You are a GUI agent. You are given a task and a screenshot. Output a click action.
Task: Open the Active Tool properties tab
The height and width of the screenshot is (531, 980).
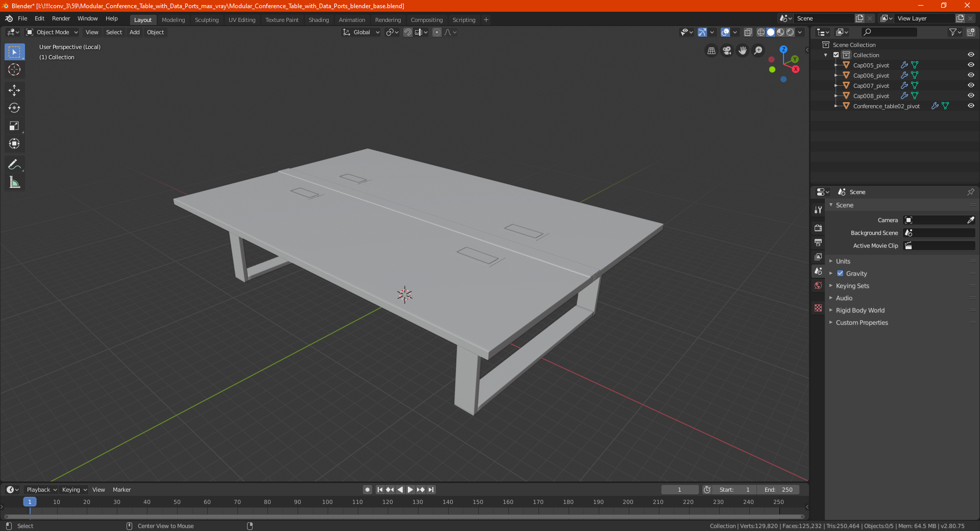tap(818, 209)
